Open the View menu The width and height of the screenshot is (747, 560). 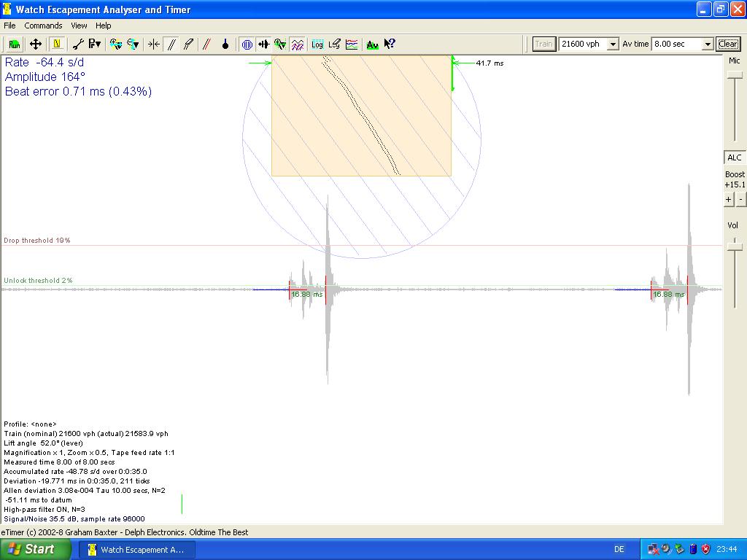79,26
